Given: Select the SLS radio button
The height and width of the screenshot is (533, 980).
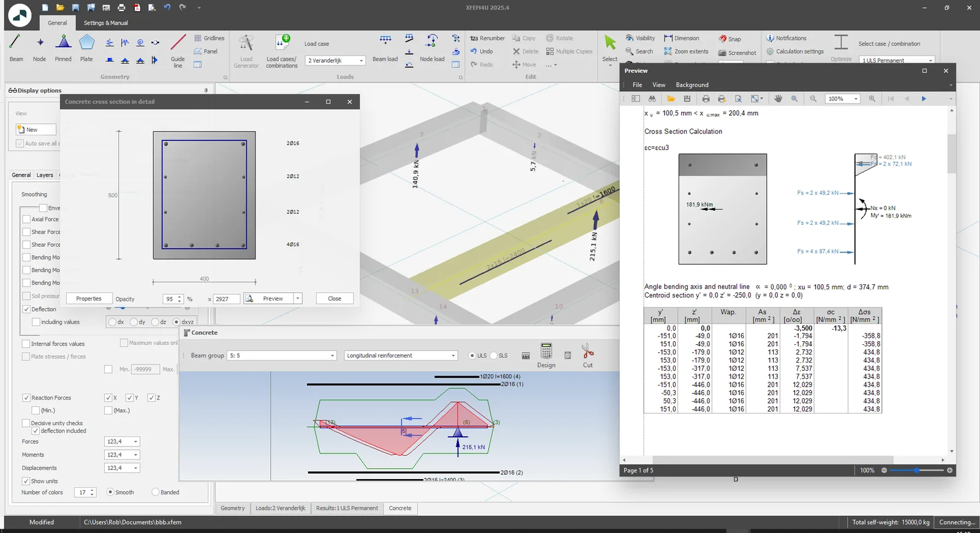Looking at the screenshot, I should 494,355.
